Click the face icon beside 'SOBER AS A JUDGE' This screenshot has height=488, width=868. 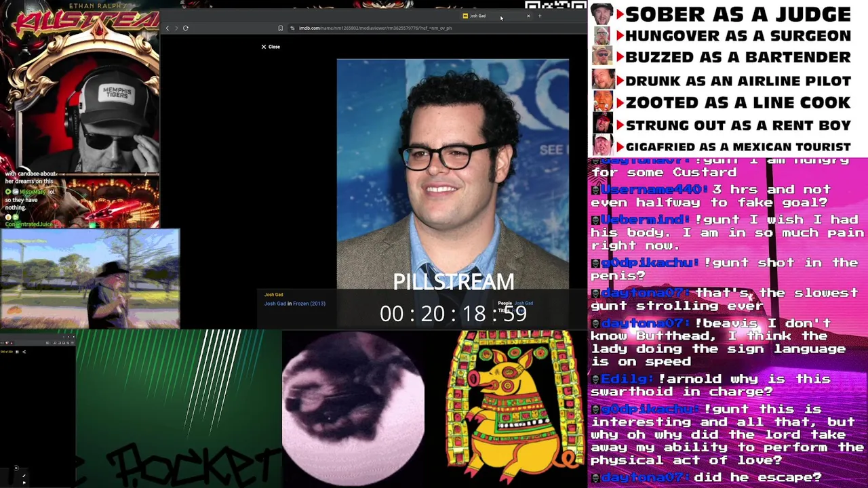601,14
